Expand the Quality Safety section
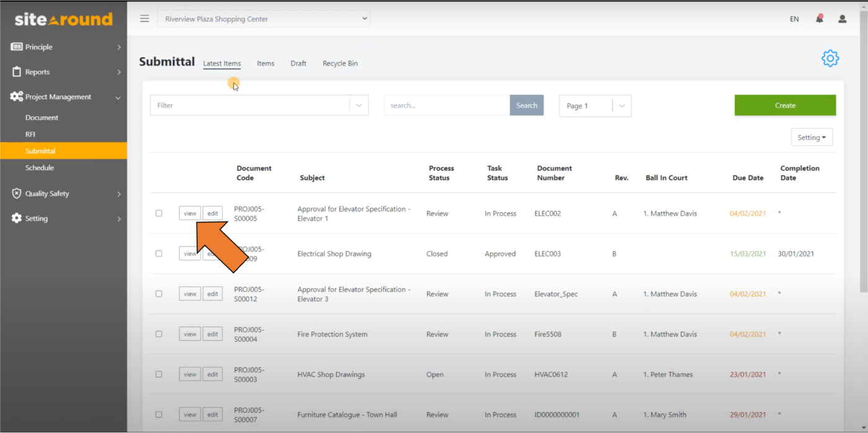This screenshot has height=433, width=868. click(x=118, y=194)
